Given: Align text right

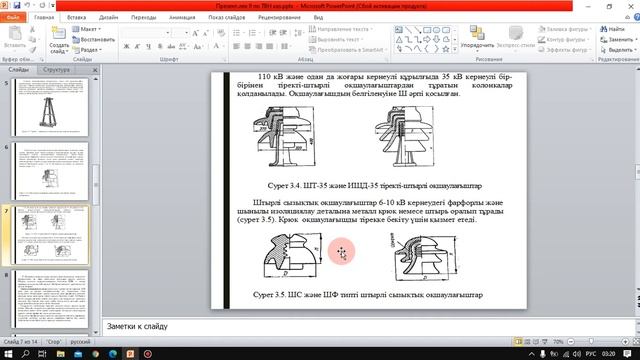Looking at the screenshot, I should pyautogui.click(x=258, y=47).
